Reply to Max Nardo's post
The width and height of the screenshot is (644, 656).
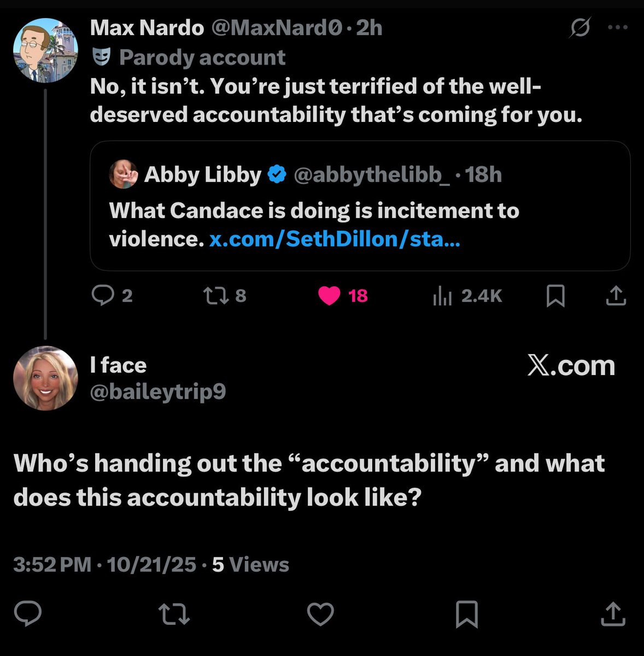[102, 296]
